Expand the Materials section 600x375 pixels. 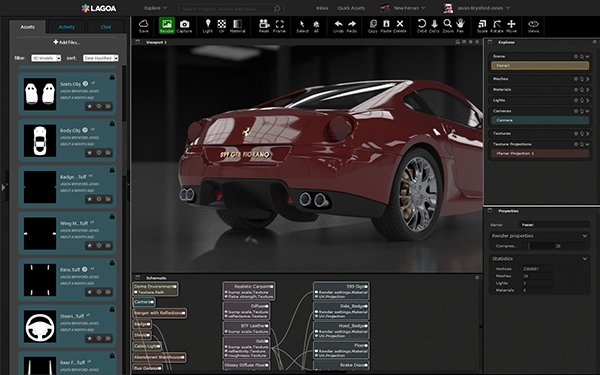587,90
